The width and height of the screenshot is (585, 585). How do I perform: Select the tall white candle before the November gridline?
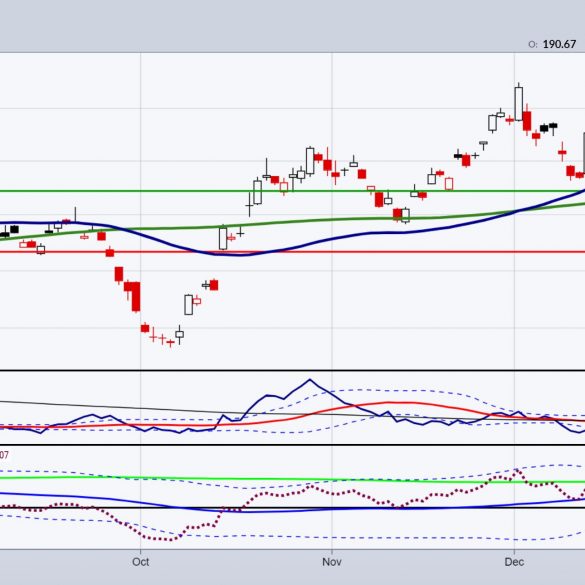(310, 161)
